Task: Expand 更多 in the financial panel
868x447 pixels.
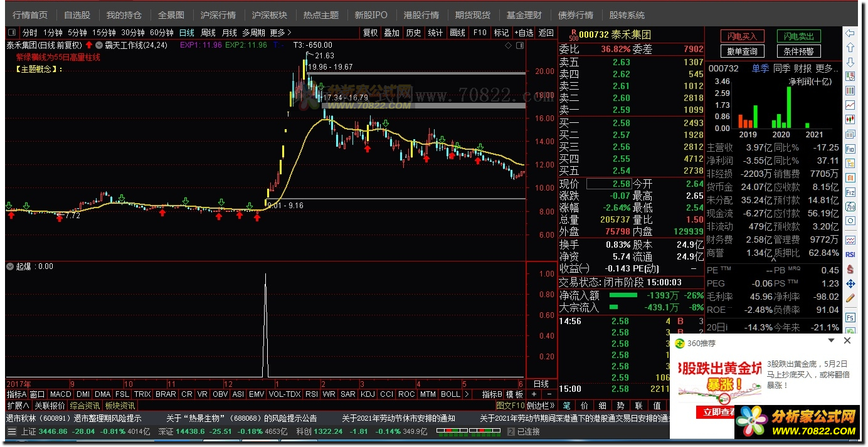Action: coord(828,68)
